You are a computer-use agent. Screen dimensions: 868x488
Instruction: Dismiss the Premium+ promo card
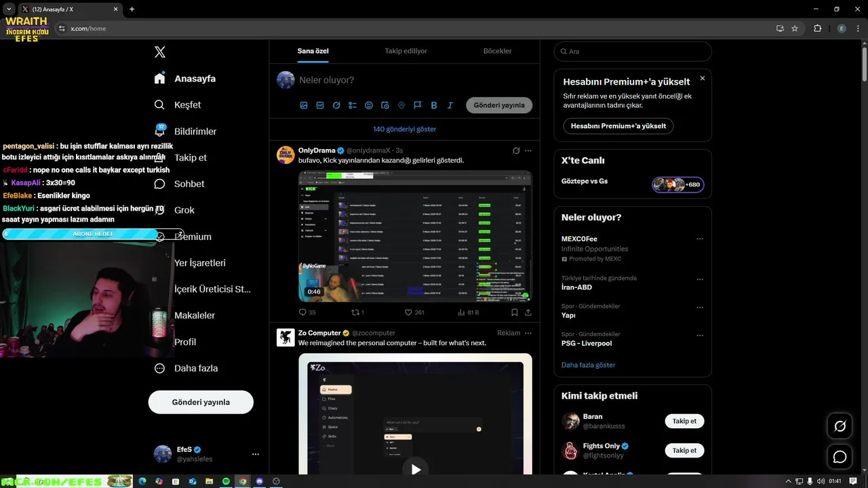click(702, 79)
